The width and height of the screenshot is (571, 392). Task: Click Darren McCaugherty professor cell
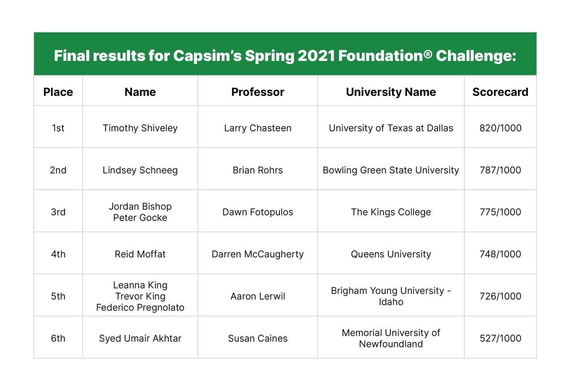pos(258,254)
